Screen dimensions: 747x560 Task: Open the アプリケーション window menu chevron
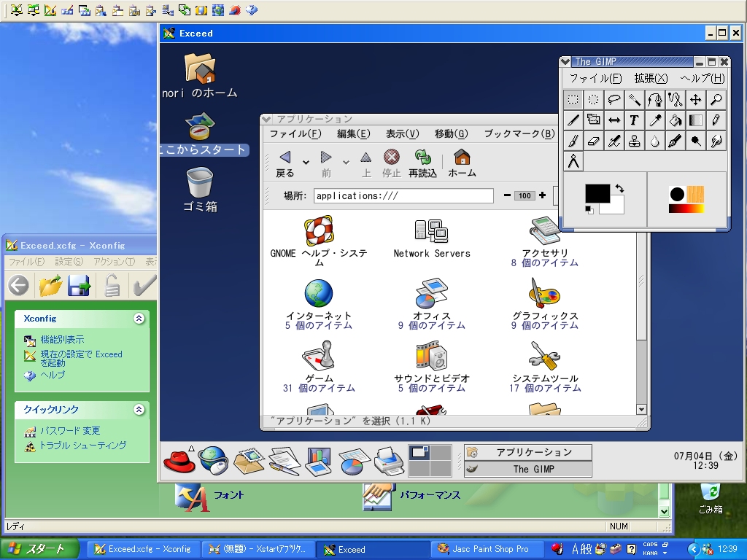266,119
